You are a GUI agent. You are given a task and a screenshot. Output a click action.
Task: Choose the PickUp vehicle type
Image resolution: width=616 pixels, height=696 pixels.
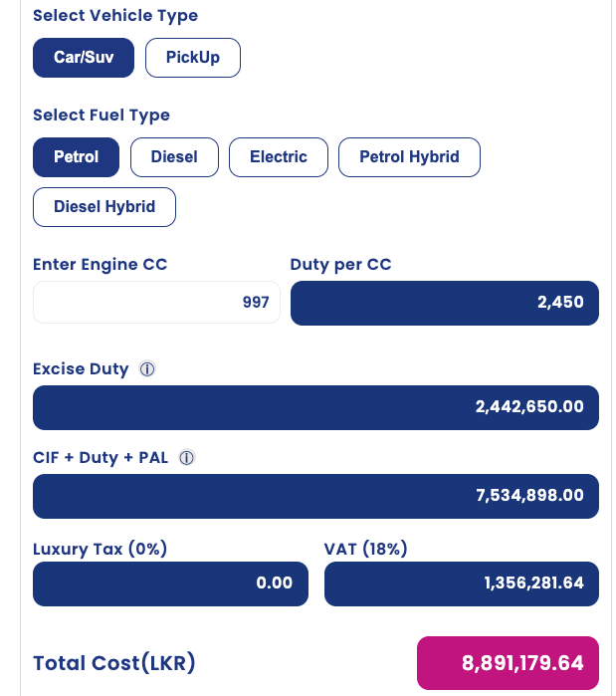[193, 58]
